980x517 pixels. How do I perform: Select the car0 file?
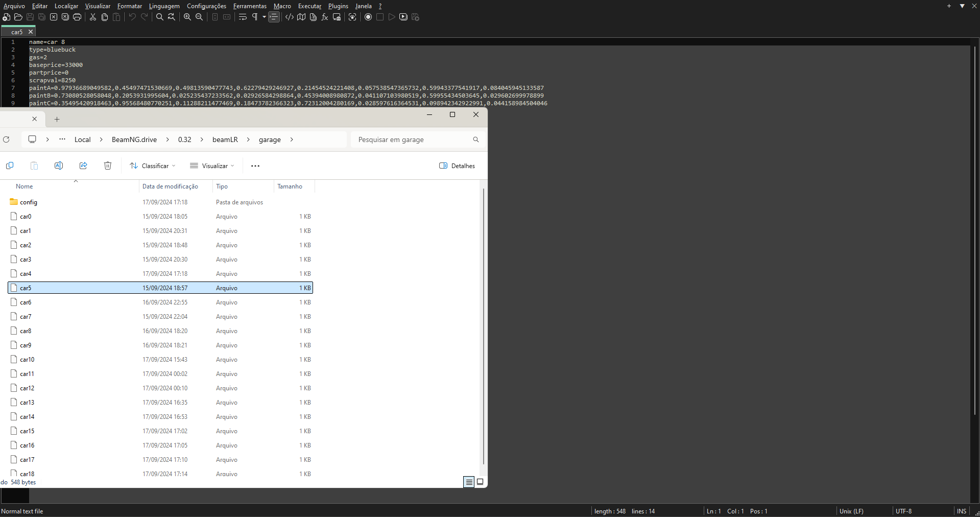[160, 217]
